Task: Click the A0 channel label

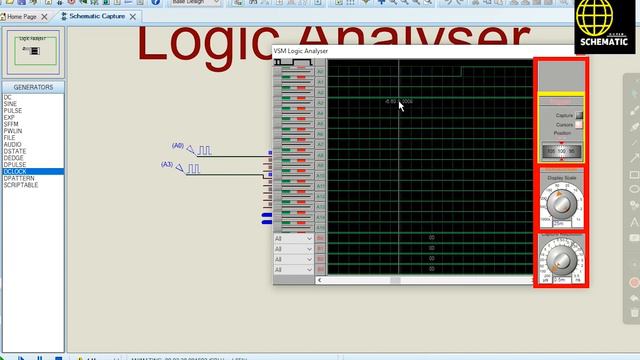Action: [x=320, y=72]
